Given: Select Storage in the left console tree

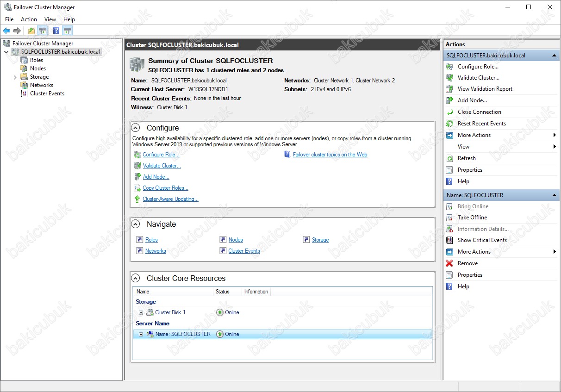Looking at the screenshot, I should tap(39, 77).
